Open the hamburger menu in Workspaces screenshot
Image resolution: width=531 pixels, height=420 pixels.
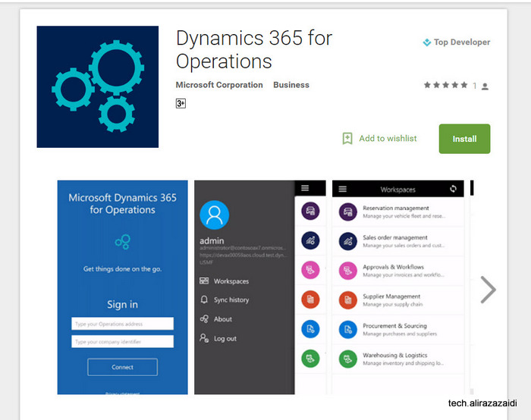pos(342,189)
